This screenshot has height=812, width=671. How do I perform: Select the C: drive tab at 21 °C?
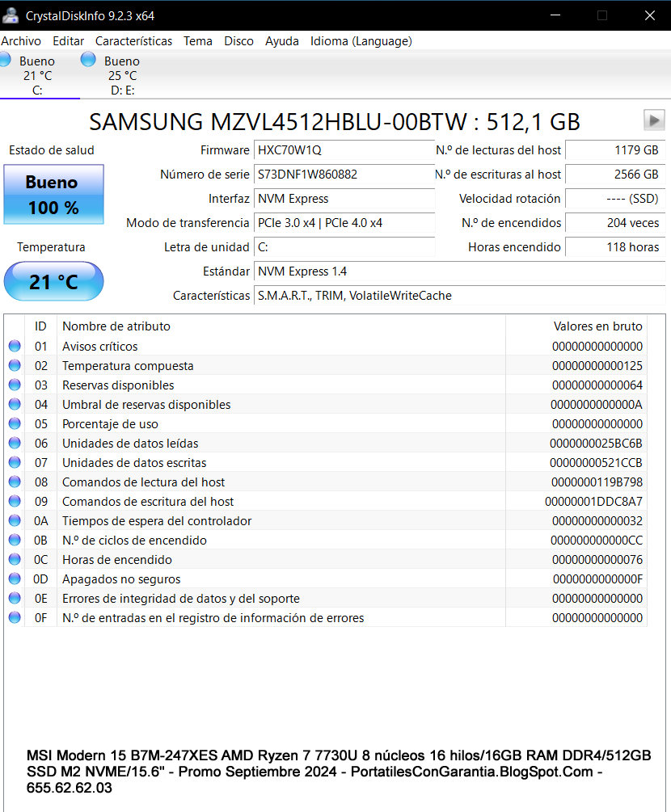(40, 75)
